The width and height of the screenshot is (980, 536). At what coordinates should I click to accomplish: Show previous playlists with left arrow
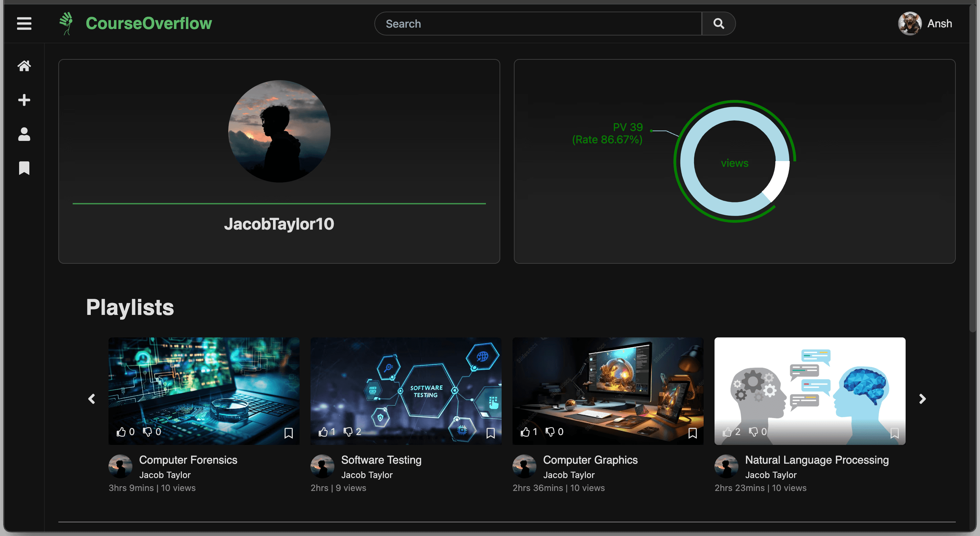coord(92,399)
